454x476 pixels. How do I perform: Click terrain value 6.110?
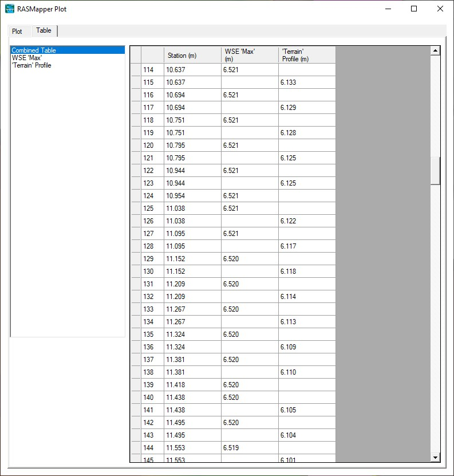tap(307, 372)
